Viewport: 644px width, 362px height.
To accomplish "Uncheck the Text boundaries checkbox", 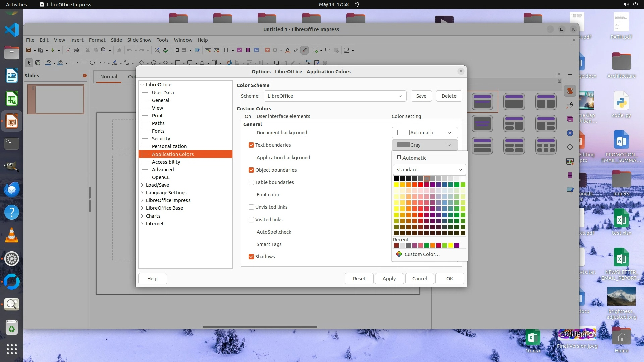I will pyautogui.click(x=251, y=145).
